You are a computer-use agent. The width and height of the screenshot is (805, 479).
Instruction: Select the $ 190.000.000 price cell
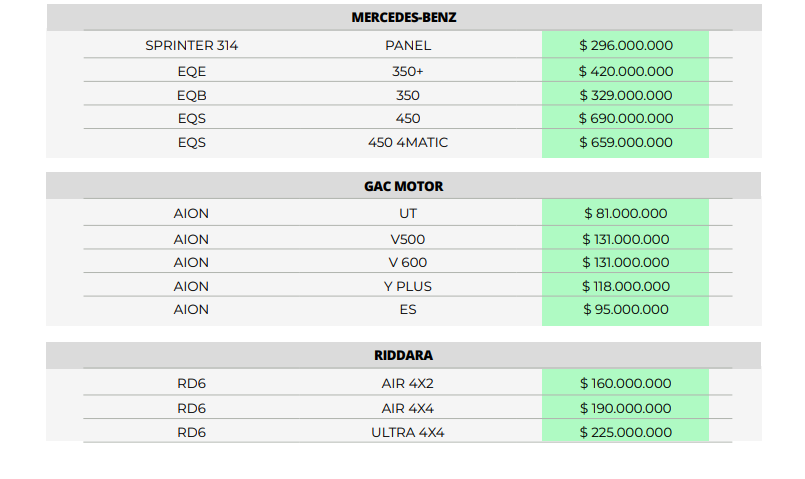(626, 408)
